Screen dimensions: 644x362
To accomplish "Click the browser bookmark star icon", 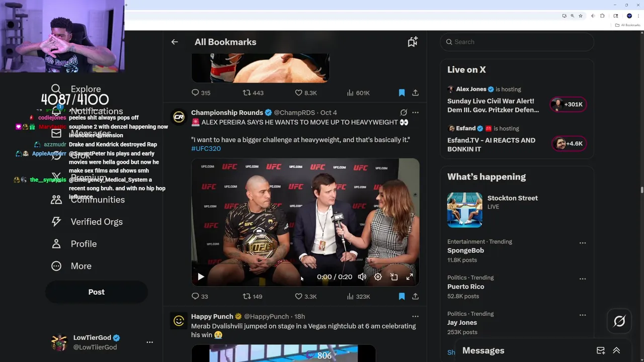I will pos(581,16).
